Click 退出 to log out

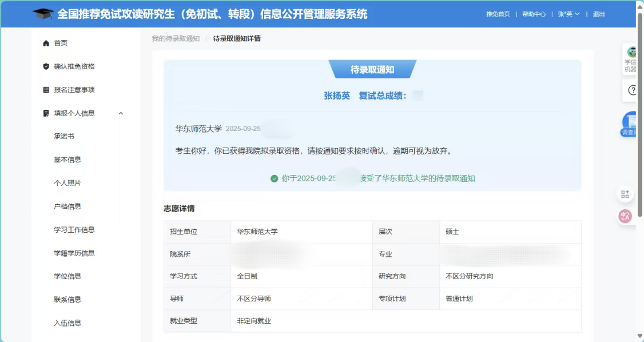point(598,14)
